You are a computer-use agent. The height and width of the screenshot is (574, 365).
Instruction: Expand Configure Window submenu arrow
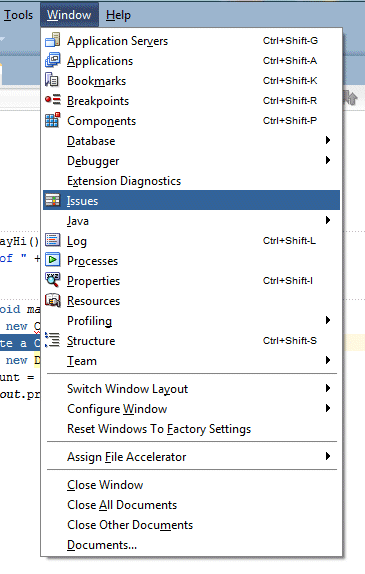coord(328,408)
